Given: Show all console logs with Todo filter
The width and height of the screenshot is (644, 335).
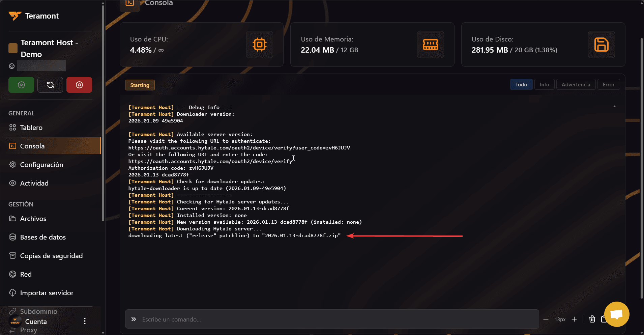Looking at the screenshot, I should coord(521,85).
